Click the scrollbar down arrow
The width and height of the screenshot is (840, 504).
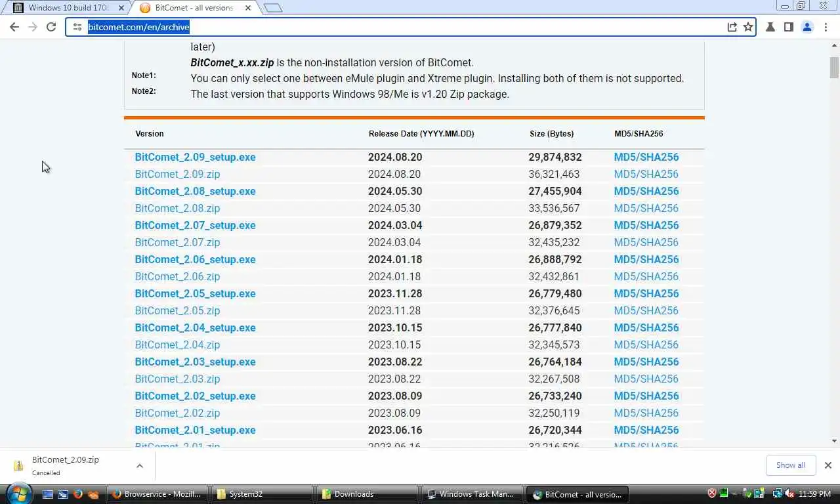pos(834,441)
